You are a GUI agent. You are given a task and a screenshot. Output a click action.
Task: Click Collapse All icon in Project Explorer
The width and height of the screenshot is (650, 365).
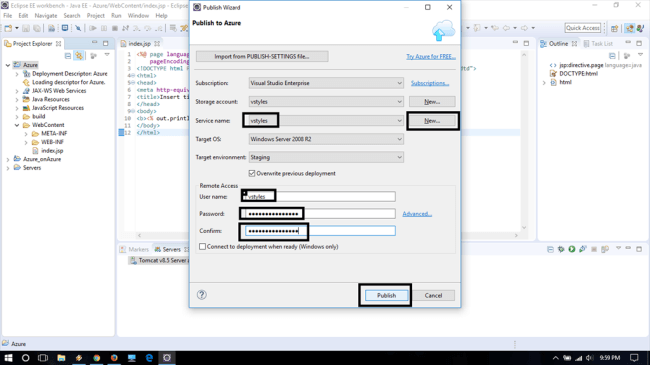pos(68,55)
